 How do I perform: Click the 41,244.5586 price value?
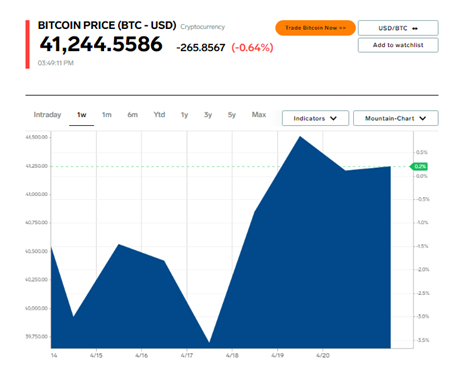[x=101, y=44]
